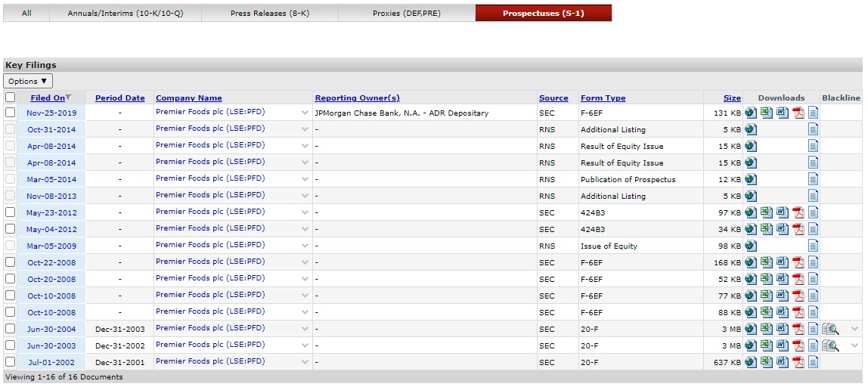868x384 pixels.
Task: Check the box for Nov-25-2019 filing row
Action: point(10,113)
